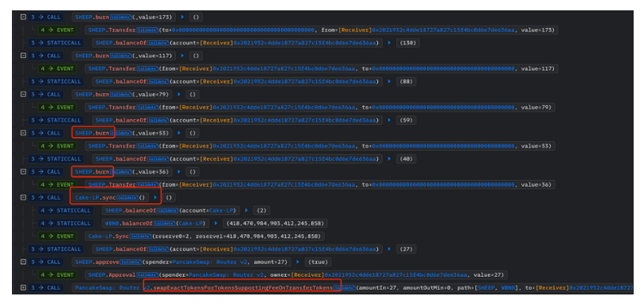Toggle return arrow on Cake-LP.sync row
The width and height of the screenshot is (644, 304).
click(155, 197)
